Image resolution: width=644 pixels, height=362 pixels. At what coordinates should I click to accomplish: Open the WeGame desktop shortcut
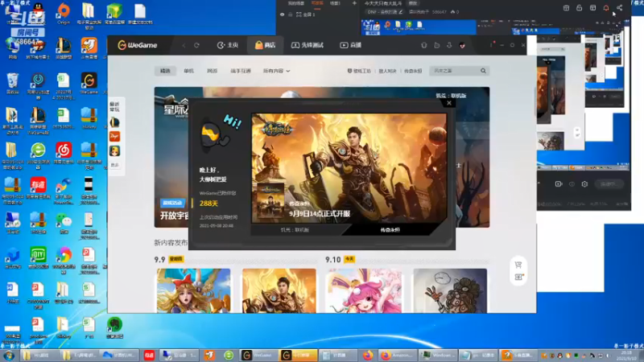pyautogui.click(x=89, y=84)
